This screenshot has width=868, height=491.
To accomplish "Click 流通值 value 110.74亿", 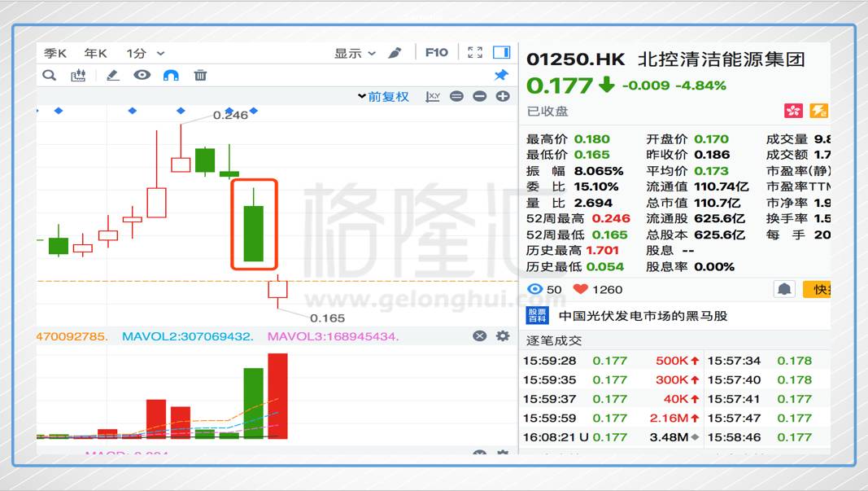I will 722,186.
